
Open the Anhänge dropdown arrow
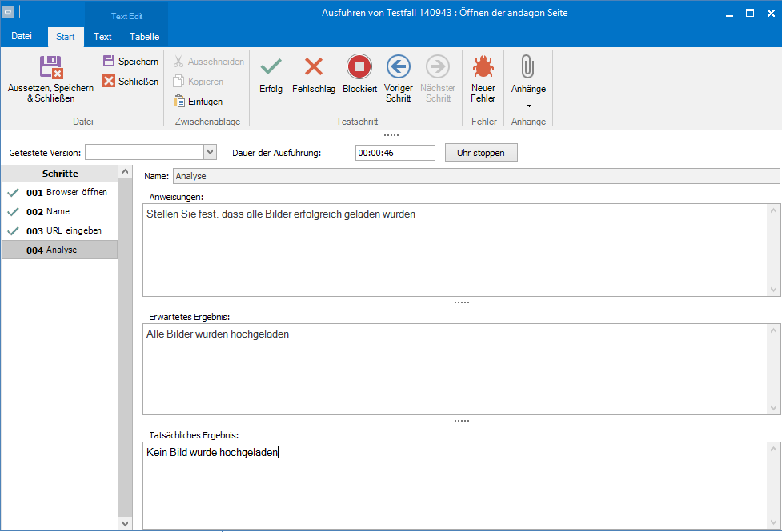(x=528, y=106)
